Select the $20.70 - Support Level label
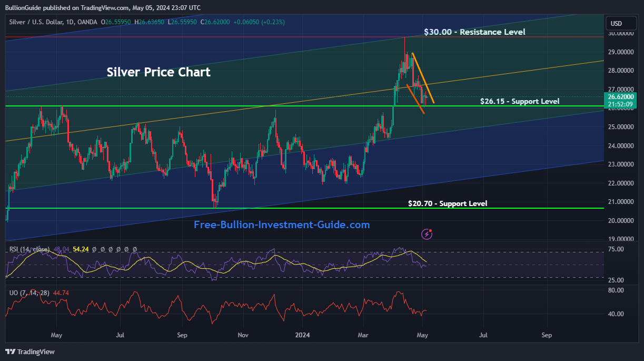Viewport: 644px width, 361px height. pyautogui.click(x=448, y=203)
